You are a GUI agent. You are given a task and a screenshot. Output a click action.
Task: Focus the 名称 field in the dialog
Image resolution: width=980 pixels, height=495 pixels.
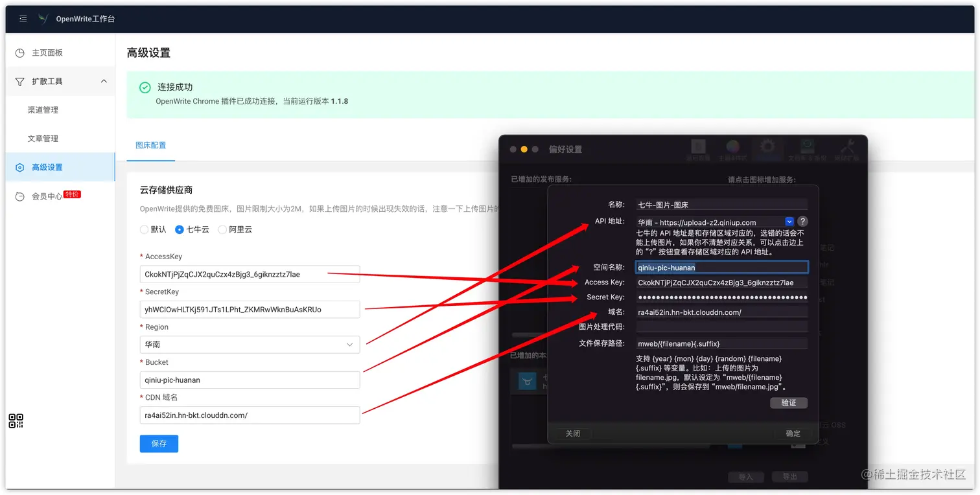(721, 204)
